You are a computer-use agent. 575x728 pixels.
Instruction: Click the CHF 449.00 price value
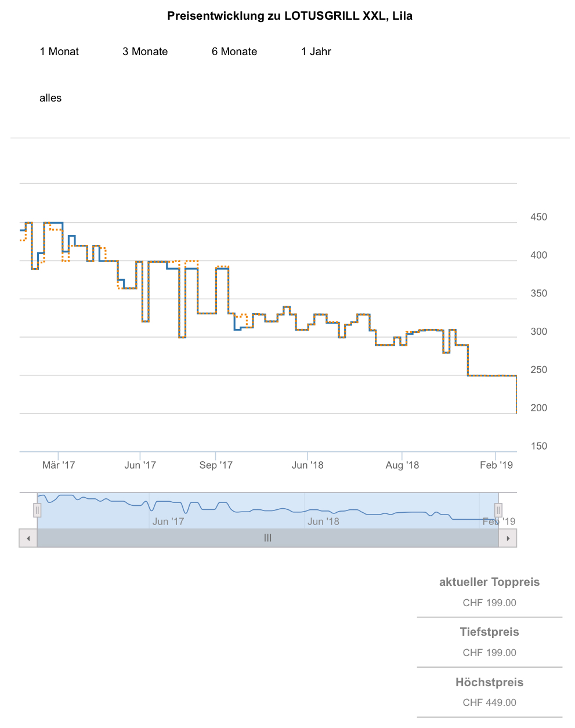pyautogui.click(x=489, y=702)
